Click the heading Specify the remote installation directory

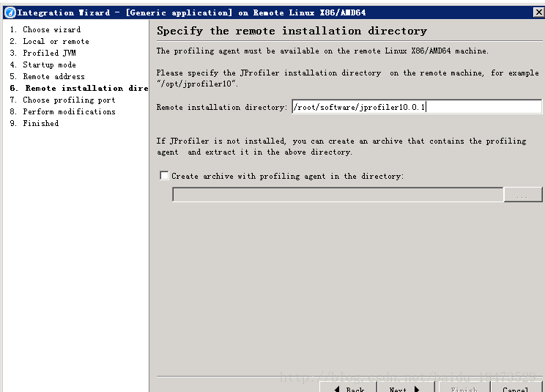point(292,31)
